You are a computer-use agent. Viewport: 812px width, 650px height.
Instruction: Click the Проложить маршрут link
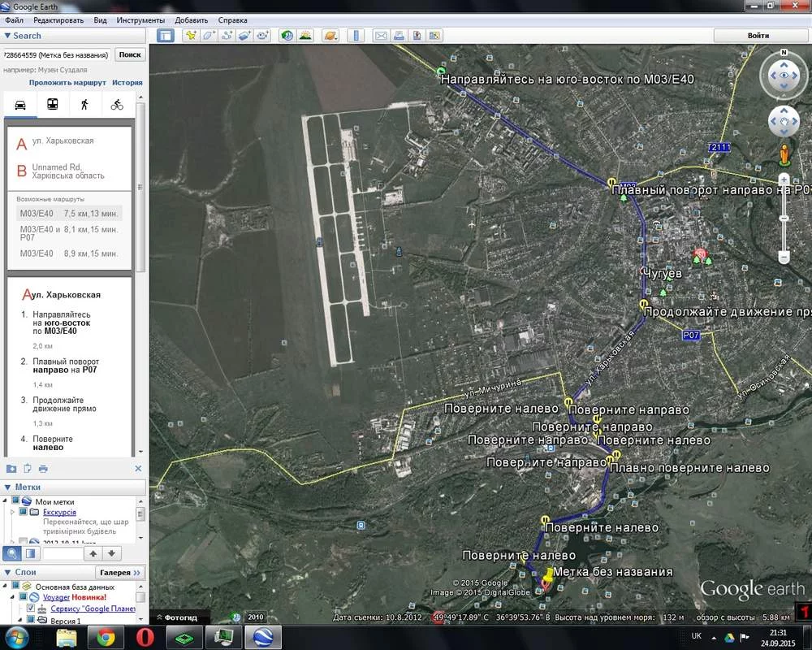point(67,83)
